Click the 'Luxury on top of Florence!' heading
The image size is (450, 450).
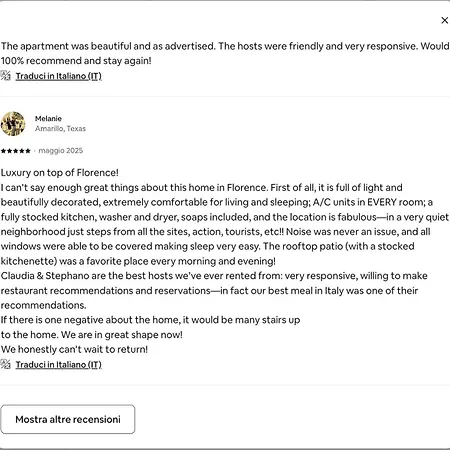pos(60,173)
